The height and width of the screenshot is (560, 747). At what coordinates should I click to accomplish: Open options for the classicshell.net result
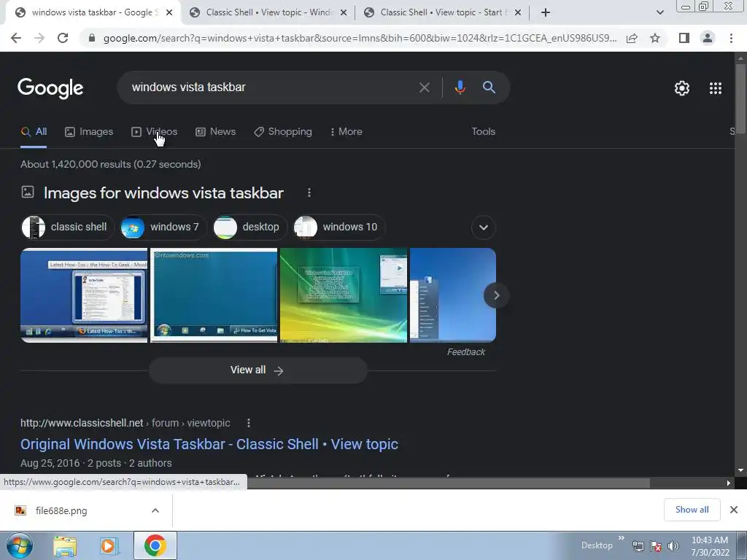(248, 423)
